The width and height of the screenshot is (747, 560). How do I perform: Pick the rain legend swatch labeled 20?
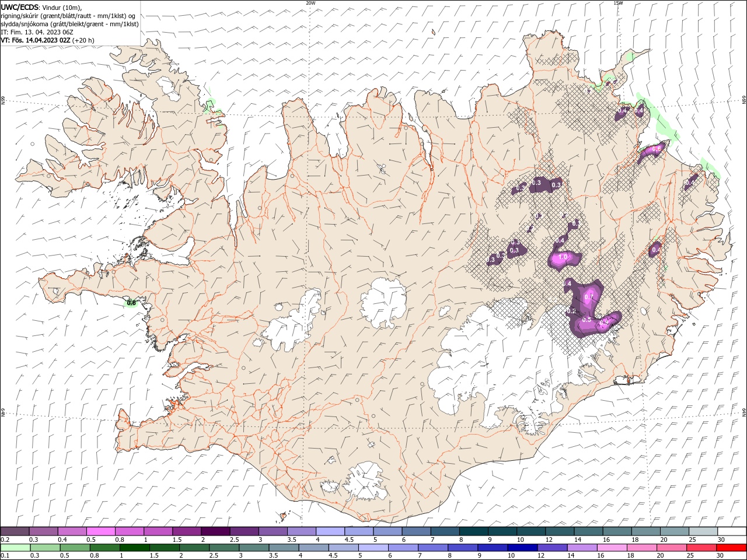pyautogui.click(x=671, y=548)
